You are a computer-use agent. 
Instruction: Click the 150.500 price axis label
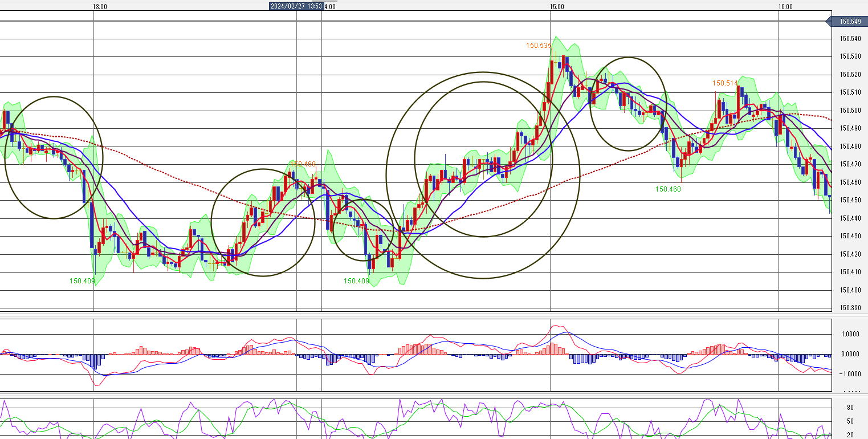tap(850, 111)
